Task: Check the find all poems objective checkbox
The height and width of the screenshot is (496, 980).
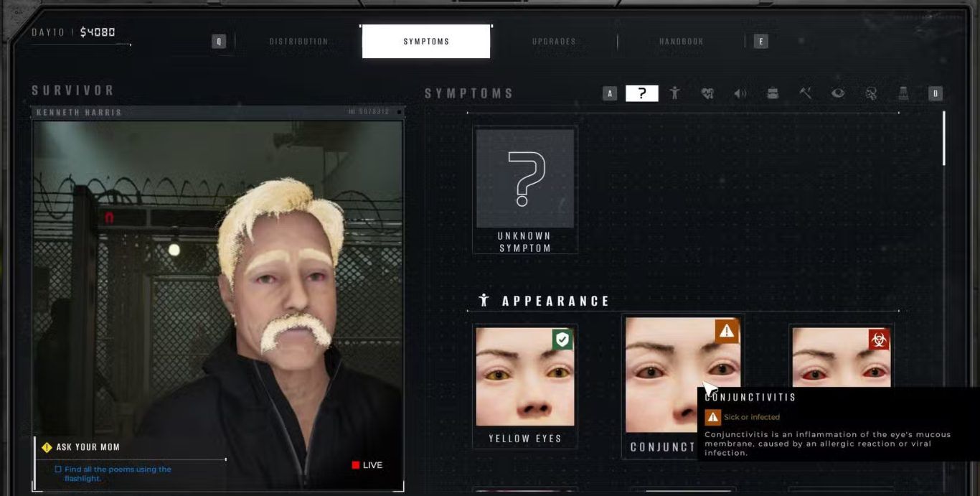Action: click(58, 469)
